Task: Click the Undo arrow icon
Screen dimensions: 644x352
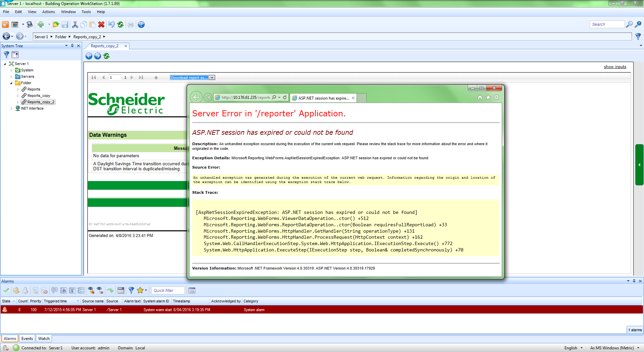Action: click(x=111, y=24)
